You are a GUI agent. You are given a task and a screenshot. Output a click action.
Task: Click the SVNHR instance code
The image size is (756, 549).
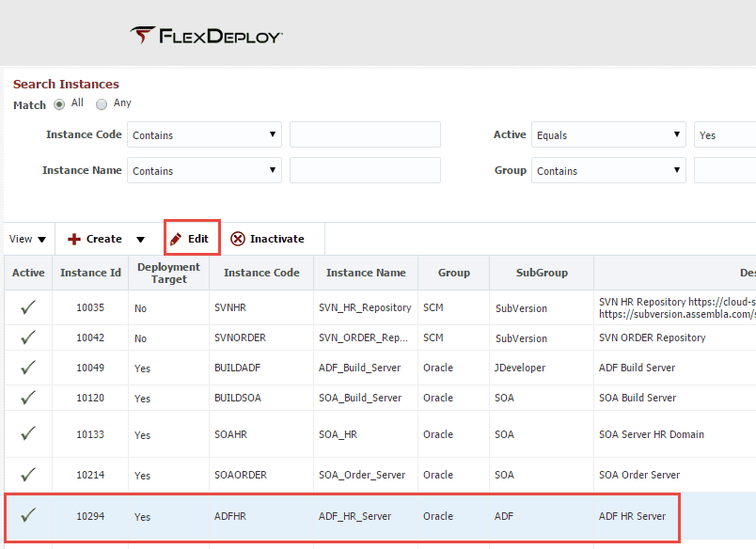[230, 307]
